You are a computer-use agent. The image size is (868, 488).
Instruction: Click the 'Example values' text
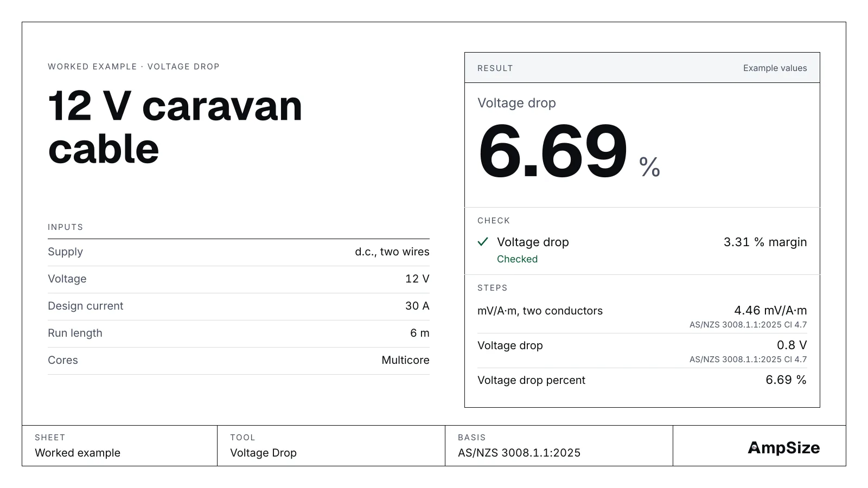tap(775, 68)
